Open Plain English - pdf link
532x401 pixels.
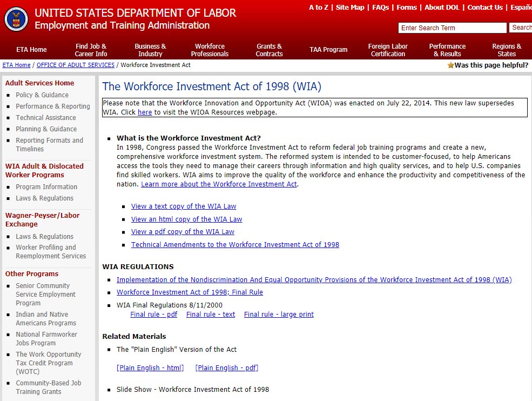227,367
